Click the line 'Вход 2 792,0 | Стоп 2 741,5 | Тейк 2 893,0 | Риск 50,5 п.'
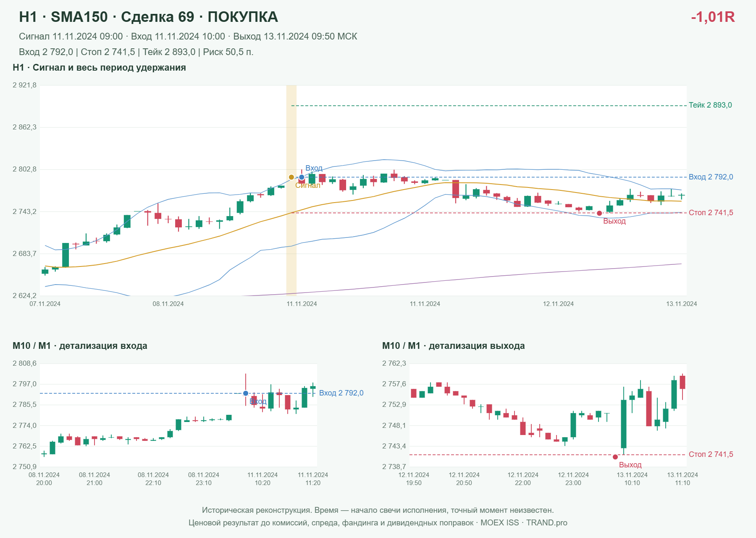 (136, 52)
